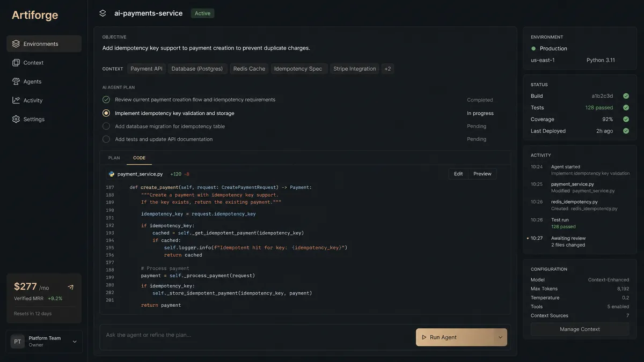Open the redis_idempotency.py activity entry

tap(580, 205)
